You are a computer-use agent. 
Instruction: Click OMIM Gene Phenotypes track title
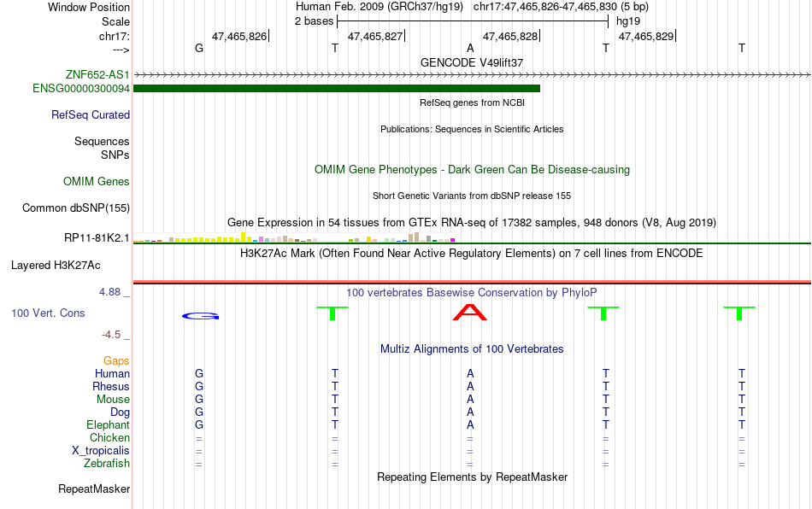(473, 170)
